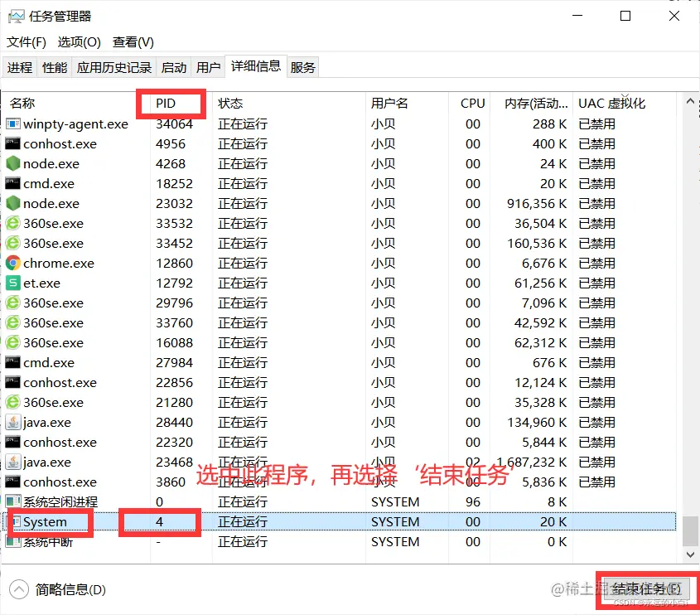
Task: Click memory value 916,356 K
Action: click(537, 203)
